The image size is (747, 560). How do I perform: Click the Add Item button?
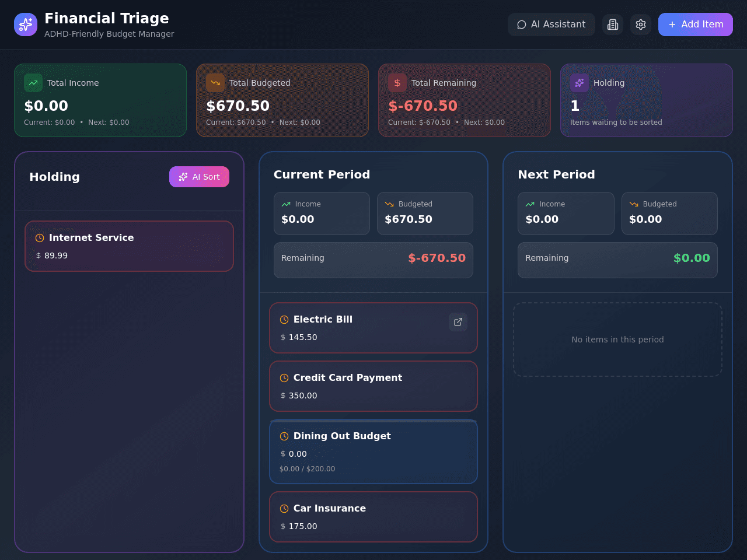(x=696, y=24)
